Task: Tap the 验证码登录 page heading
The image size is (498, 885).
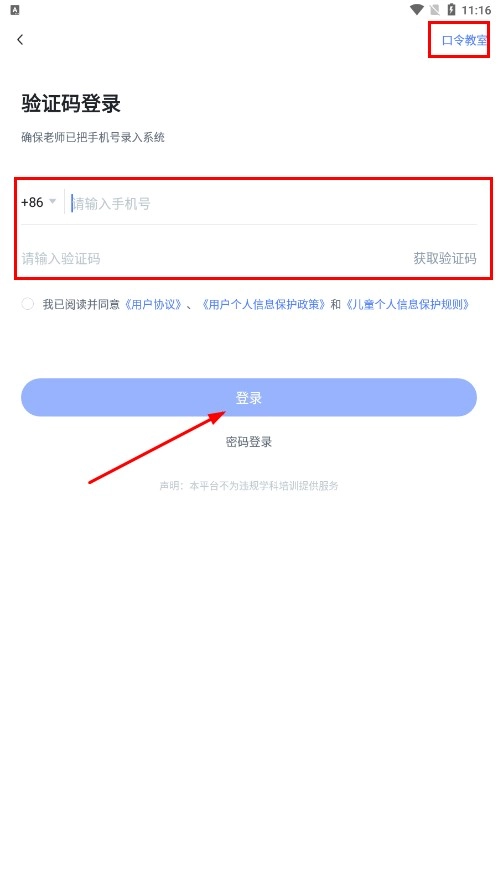Action: [x=71, y=104]
